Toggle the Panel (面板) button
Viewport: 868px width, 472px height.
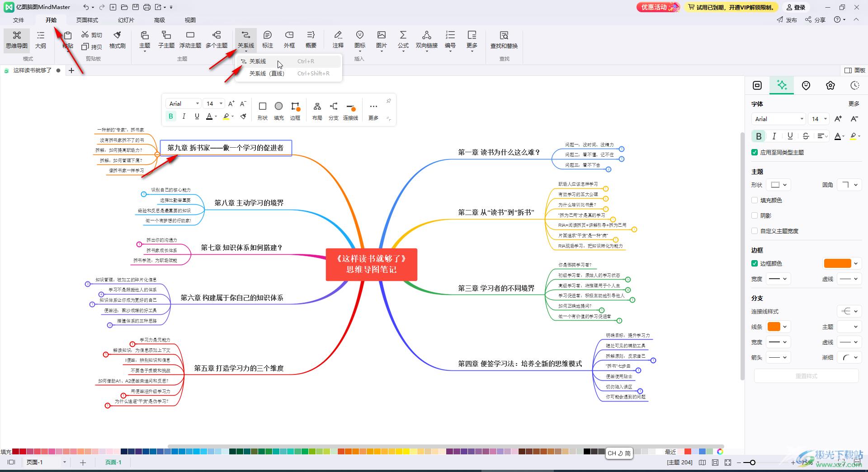point(855,70)
